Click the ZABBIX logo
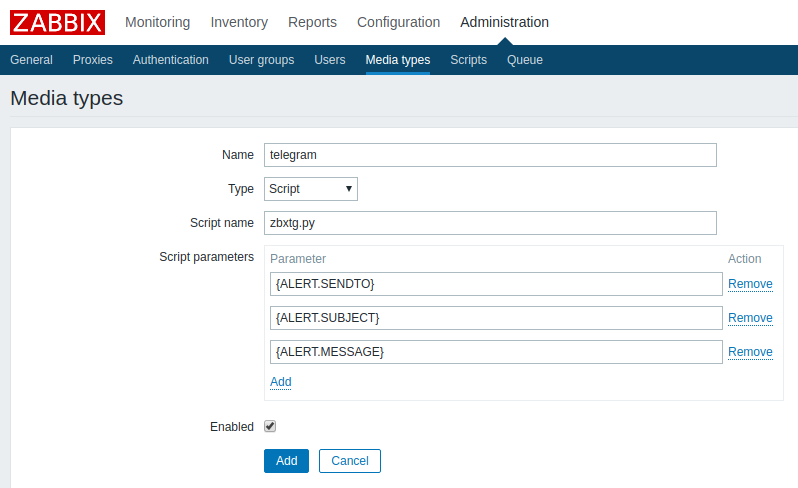This screenshot has width=798, height=488. click(58, 22)
